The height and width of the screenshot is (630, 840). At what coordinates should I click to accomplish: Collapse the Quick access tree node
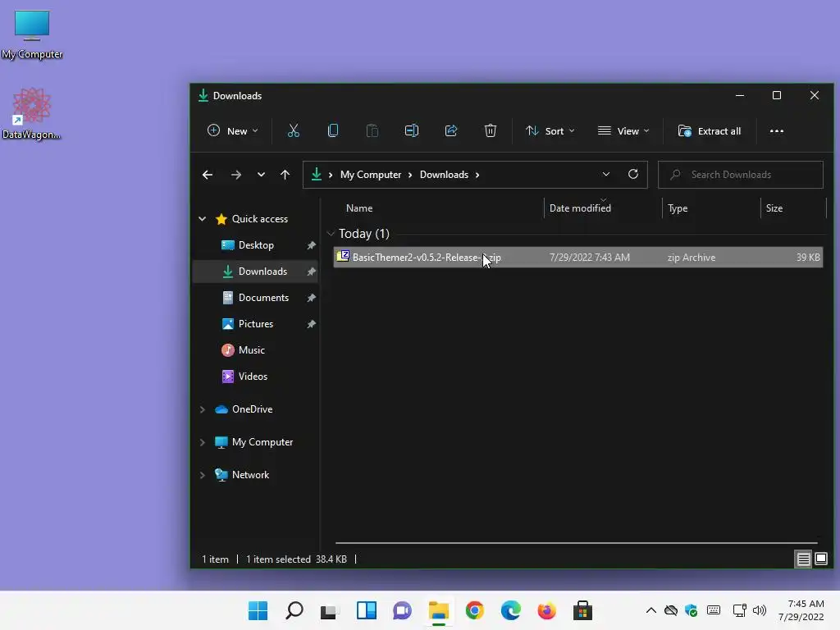coord(203,218)
